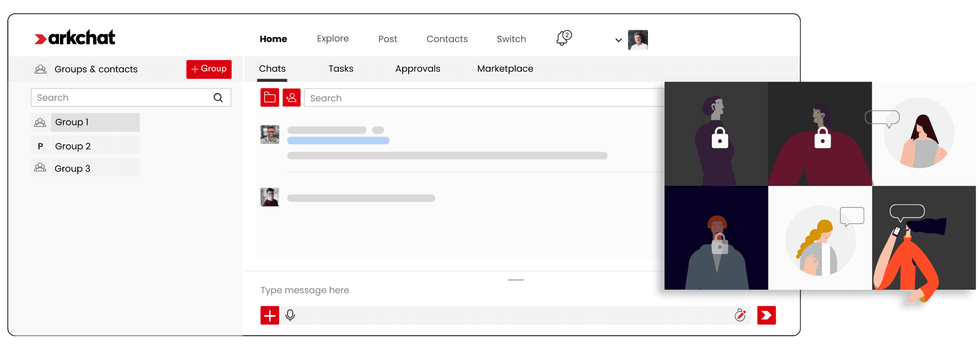This screenshot has height=356, width=980.
Task: Click the chat Search field
Action: tap(484, 98)
